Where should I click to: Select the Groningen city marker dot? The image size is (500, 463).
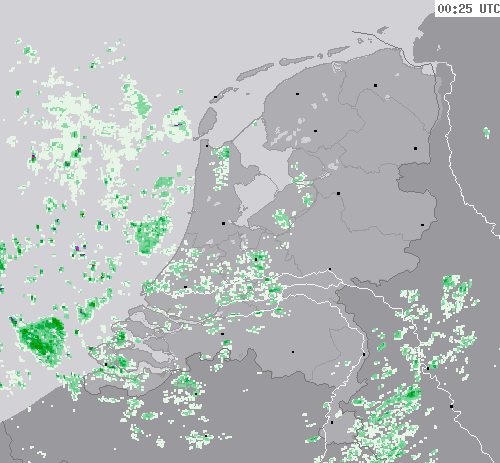click(375, 85)
